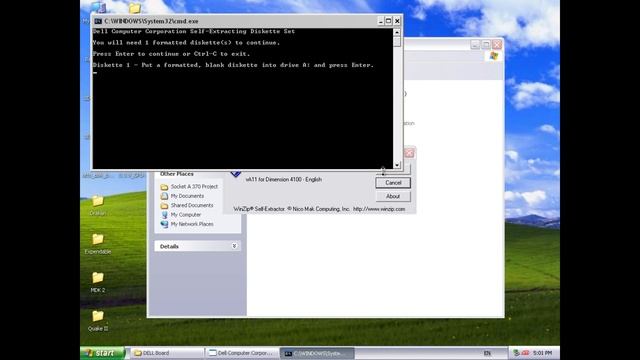Image resolution: width=640 pixels, height=360 pixels.
Task: Close the WinZip Self-Extractor dialog
Action: 409,153
